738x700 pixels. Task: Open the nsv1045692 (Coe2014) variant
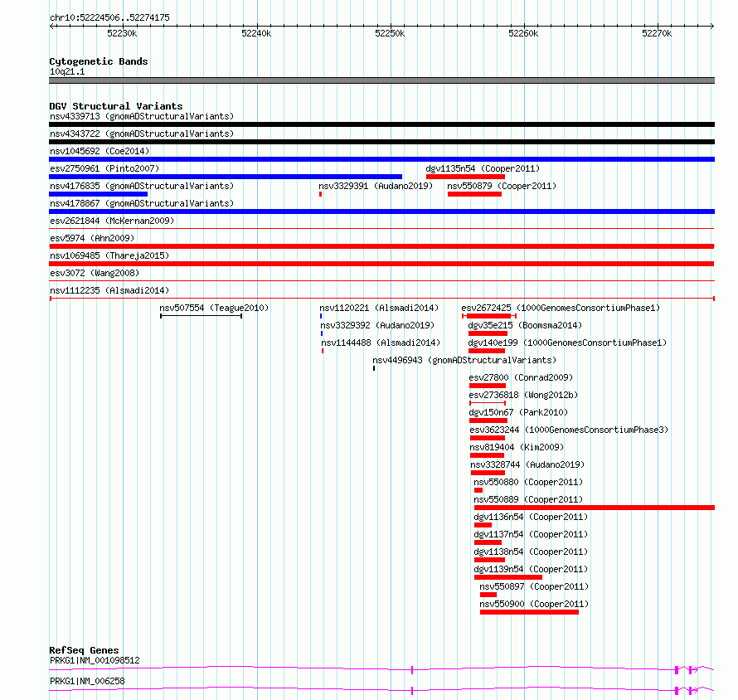coord(100,151)
